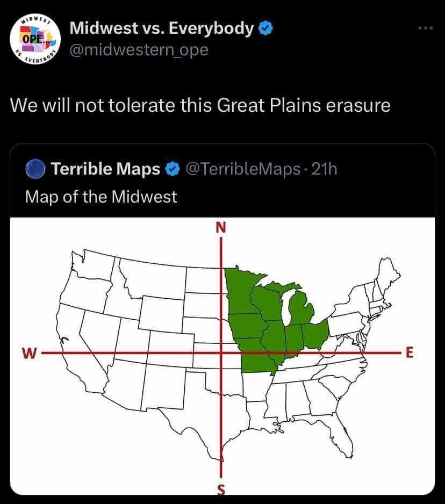Click the Terrible Maps round avatar
The height and width of the screenshot is (504, 445).
(x=35, y=169)
